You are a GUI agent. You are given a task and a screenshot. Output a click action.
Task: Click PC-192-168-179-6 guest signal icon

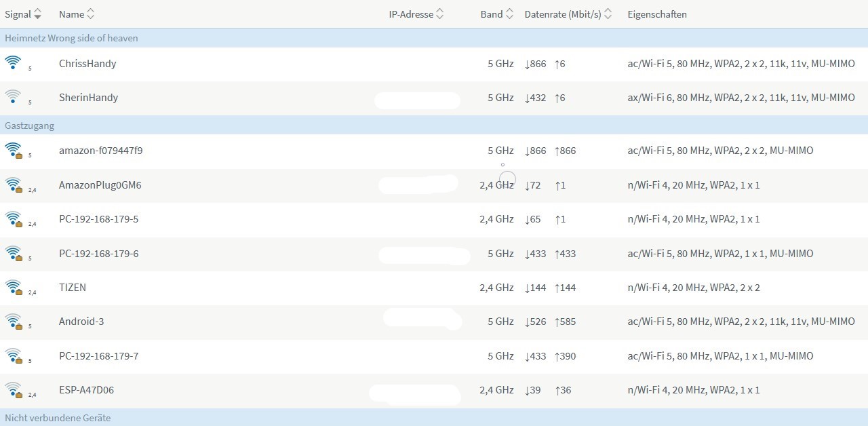coord(14,254)
